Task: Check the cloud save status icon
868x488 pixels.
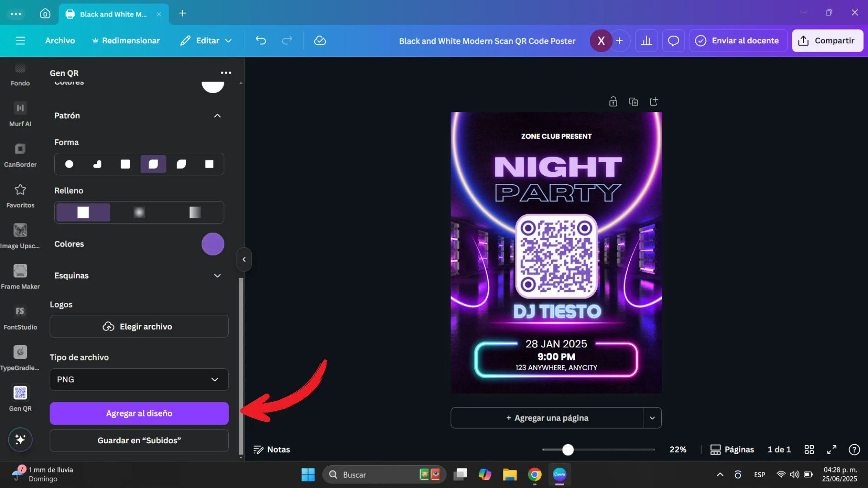Action: [320, 40]
